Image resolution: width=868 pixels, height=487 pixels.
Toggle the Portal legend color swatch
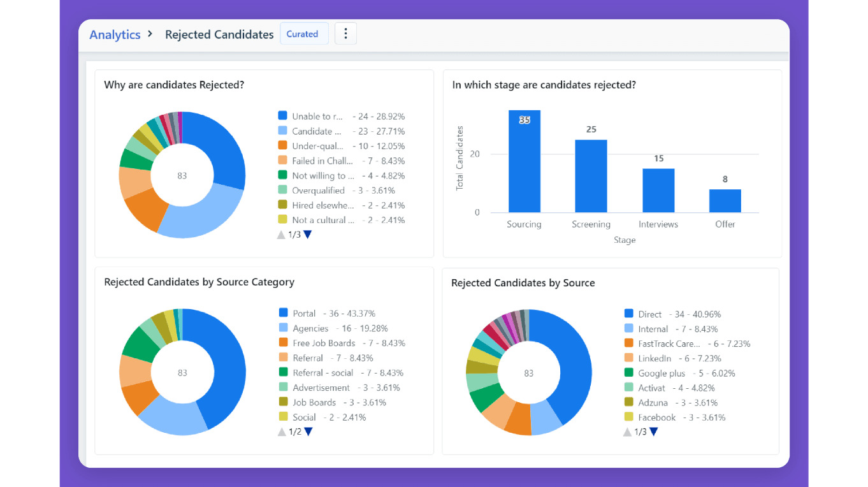click(x=284, y=313)
